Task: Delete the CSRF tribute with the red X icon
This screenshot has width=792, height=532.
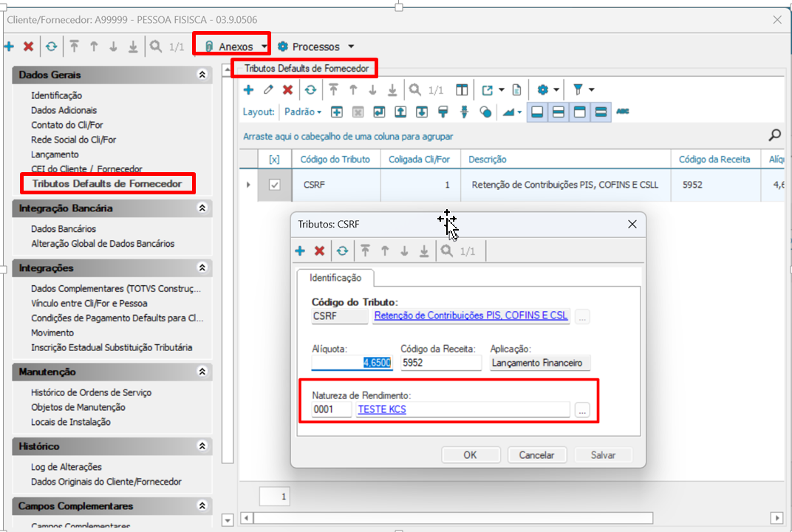Action: tap(289, 89)
